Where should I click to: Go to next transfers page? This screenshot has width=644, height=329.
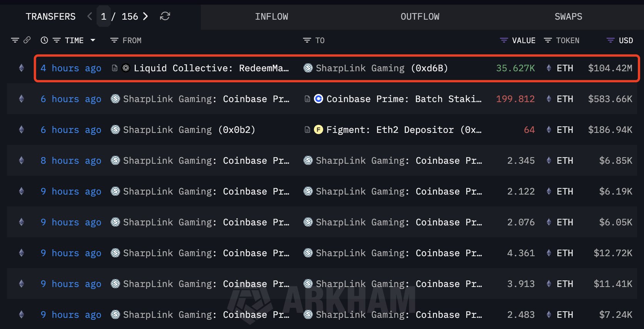pos(145,16)
